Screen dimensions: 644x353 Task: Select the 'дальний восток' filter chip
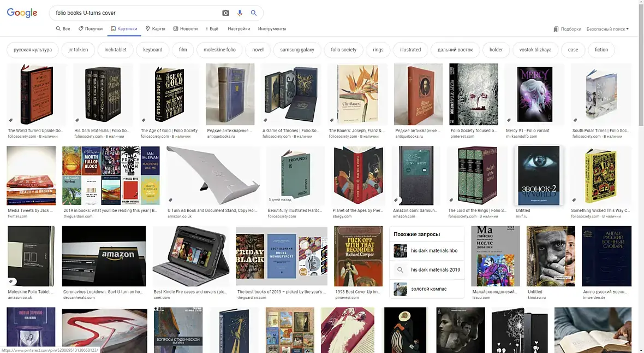click(455, 50)
